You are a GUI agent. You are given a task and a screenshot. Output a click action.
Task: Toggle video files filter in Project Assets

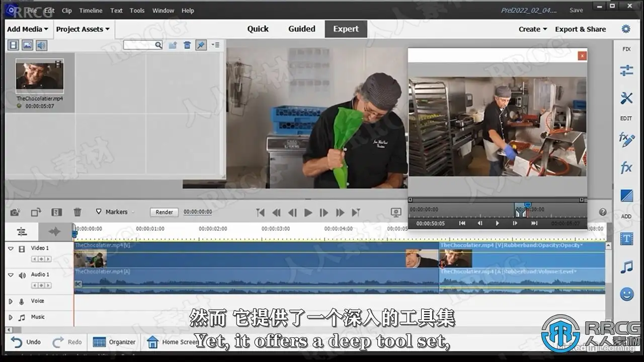(x=13, y=45)
